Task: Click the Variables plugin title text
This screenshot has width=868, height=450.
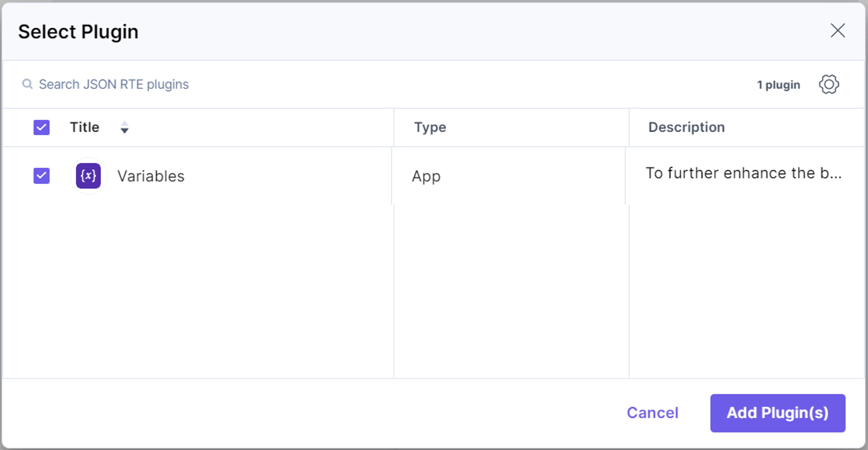Action: [x=151, y=176]
